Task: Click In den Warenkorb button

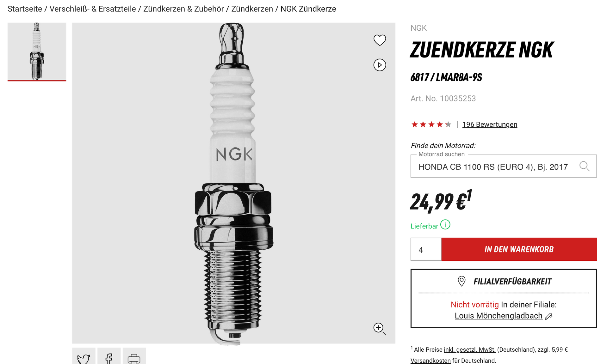Action: (519, 249)
